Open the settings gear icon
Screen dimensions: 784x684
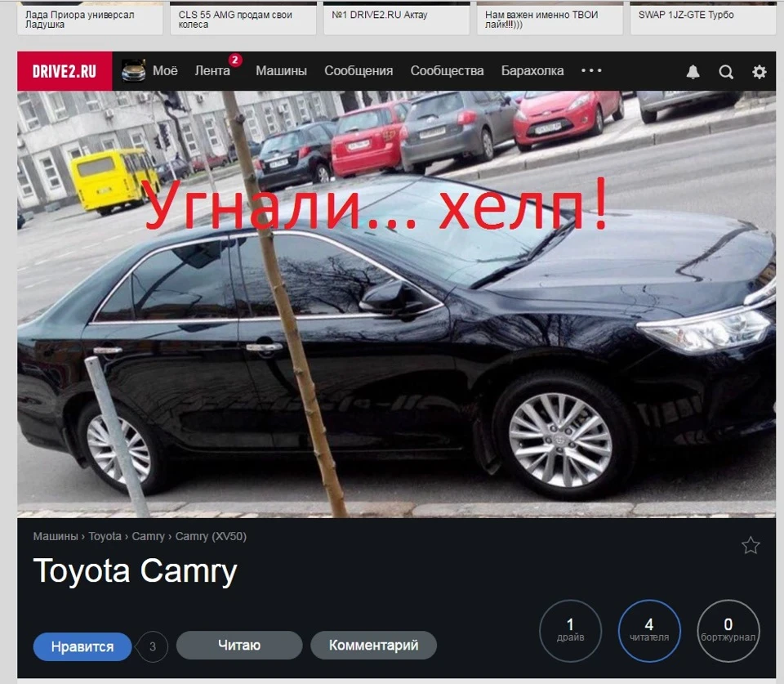click(x=759, y=72)
